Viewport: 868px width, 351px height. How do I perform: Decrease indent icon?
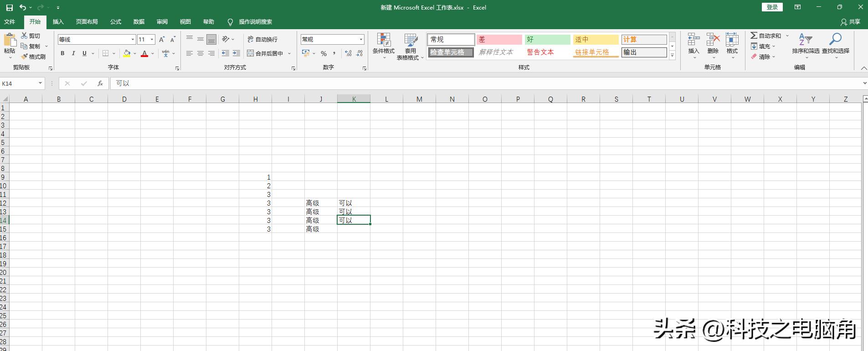[x=226, y=53]
